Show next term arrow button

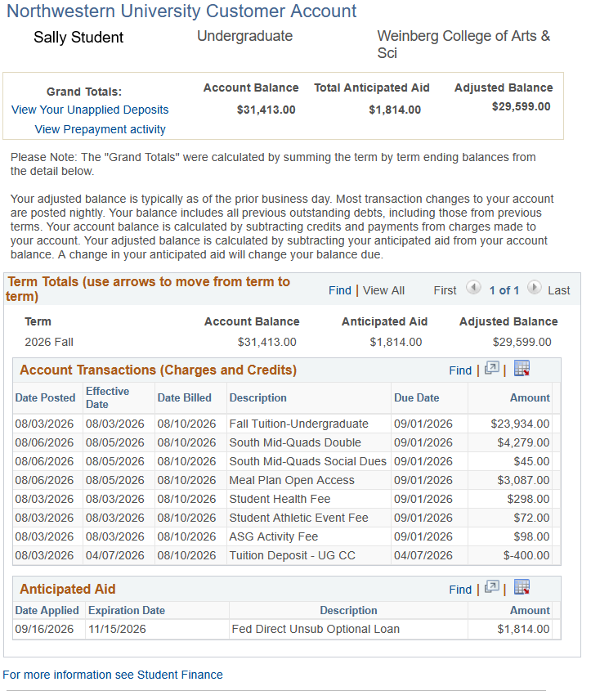point(535,287)
